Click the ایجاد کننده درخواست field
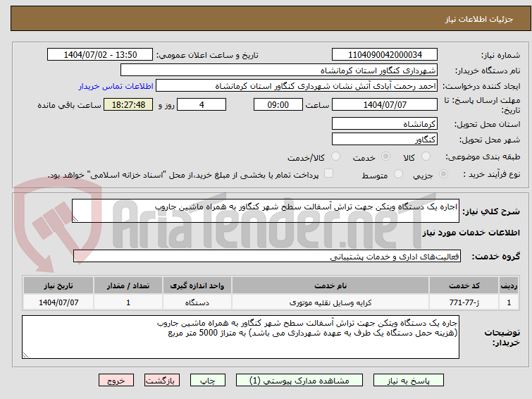This screenshot has width=532, height=399. click(x=297, y=86)
